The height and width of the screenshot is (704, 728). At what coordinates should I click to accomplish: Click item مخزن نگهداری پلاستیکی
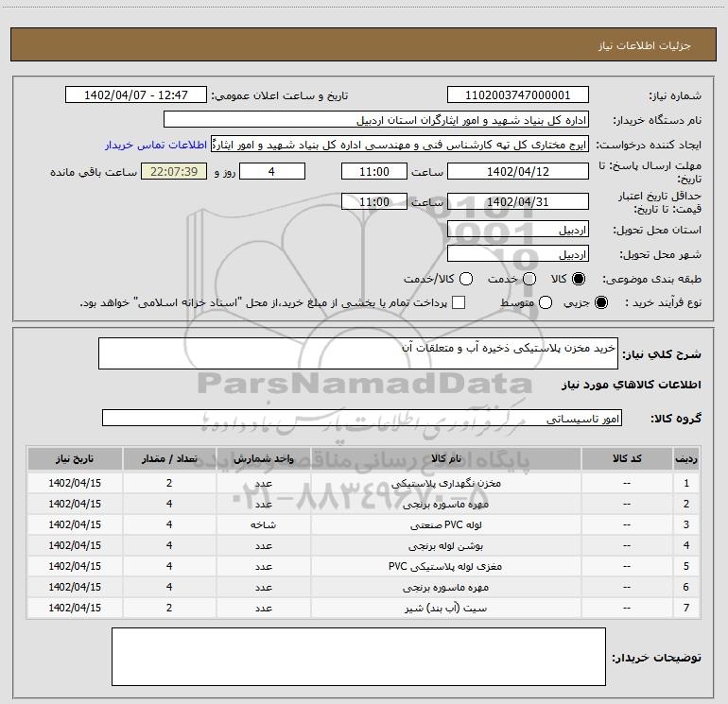click(x=445, y=483)
